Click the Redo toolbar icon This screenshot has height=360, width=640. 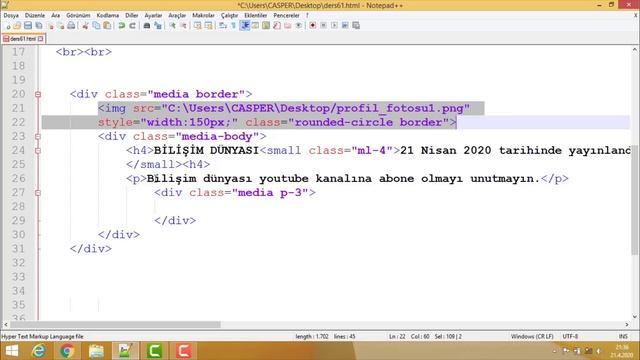click(132, 26)
